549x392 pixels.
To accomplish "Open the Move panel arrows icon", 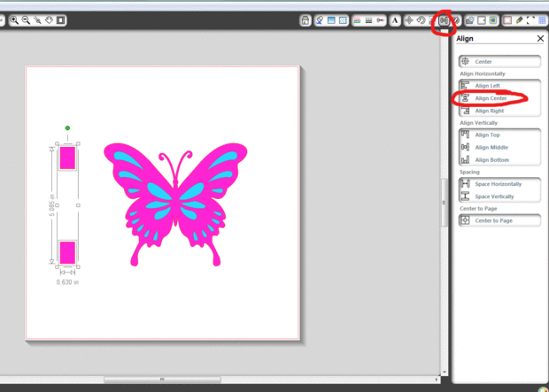I will (409, 20).
